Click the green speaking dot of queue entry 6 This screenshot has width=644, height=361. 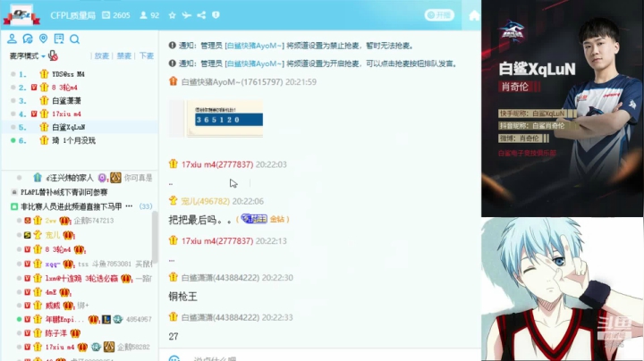(x=13, y=140)
